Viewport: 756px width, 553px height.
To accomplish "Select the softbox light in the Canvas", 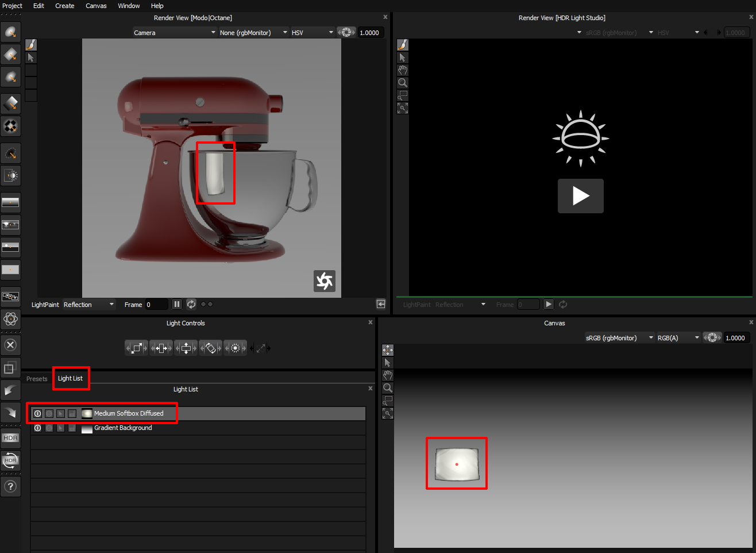I will tap(457, 464).
